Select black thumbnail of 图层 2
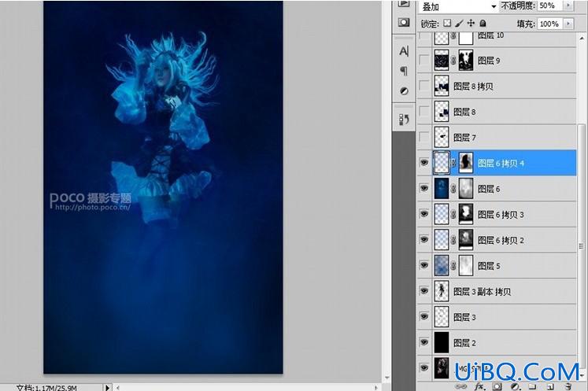Viewport: 588px width, 391px height. click(x=442, y=342)
